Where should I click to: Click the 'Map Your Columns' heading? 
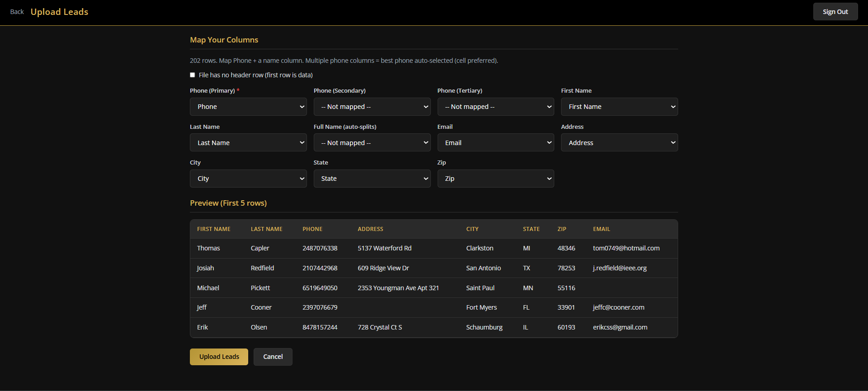coord(224,40)
